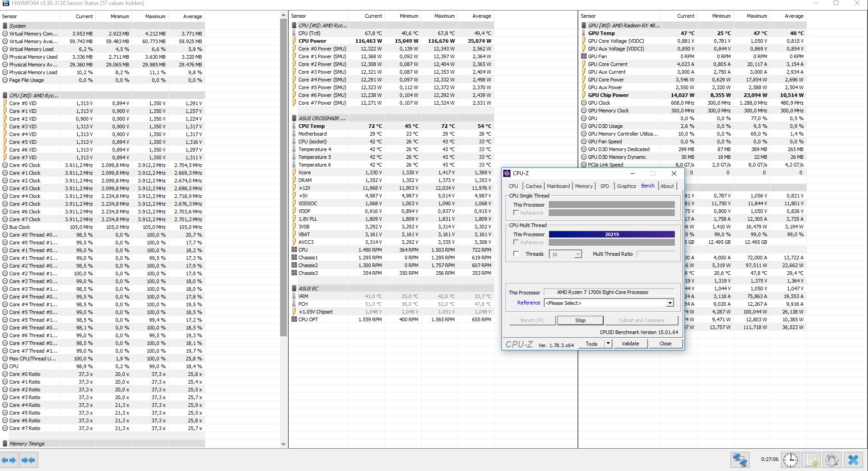The height and width of the screenshot is (471, 868).
Task: Click the lightning icon beside CPU Power
Action: 294,41
